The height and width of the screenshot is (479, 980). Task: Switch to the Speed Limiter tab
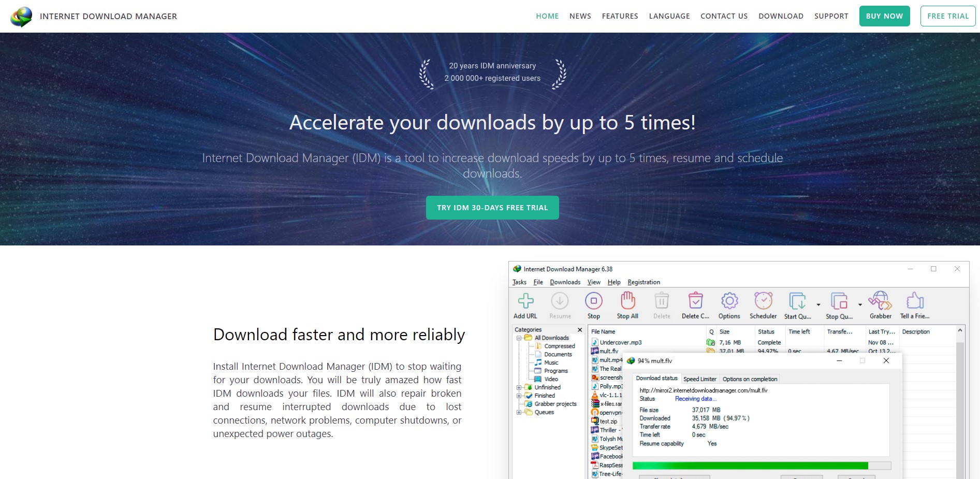(699, 379)
